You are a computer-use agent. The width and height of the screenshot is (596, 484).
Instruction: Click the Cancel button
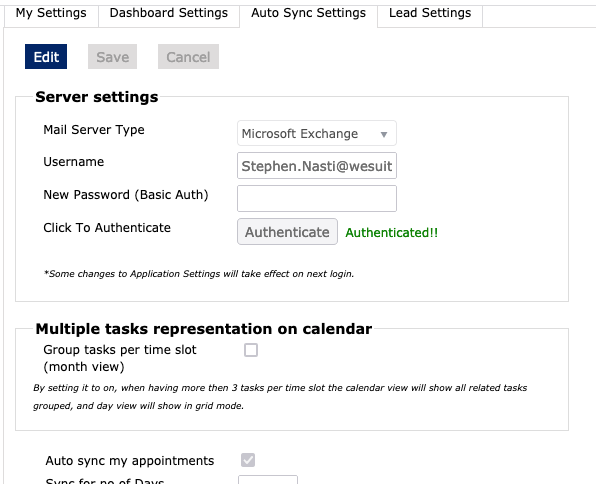pos(188,57)
